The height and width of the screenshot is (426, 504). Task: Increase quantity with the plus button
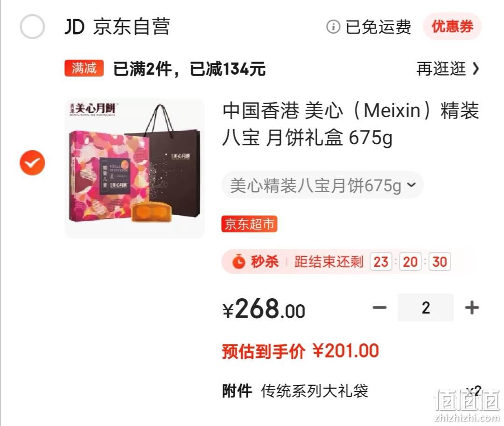472,307
